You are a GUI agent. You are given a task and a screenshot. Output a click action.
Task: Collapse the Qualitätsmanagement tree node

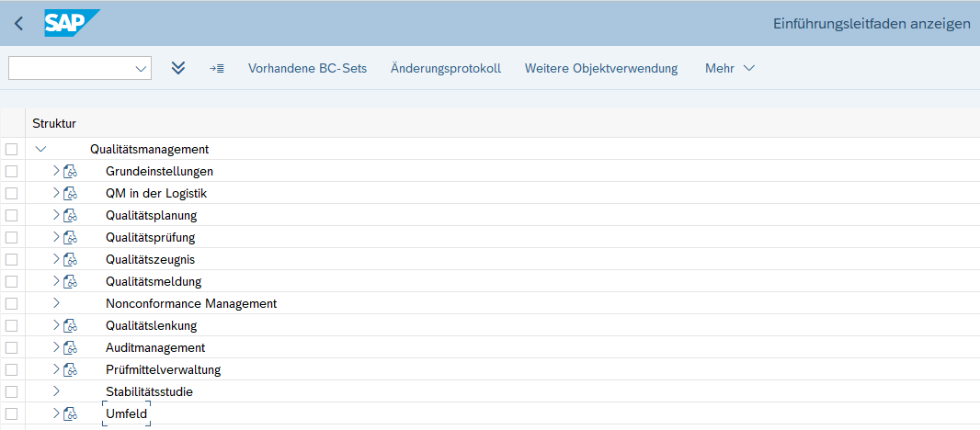40,149
